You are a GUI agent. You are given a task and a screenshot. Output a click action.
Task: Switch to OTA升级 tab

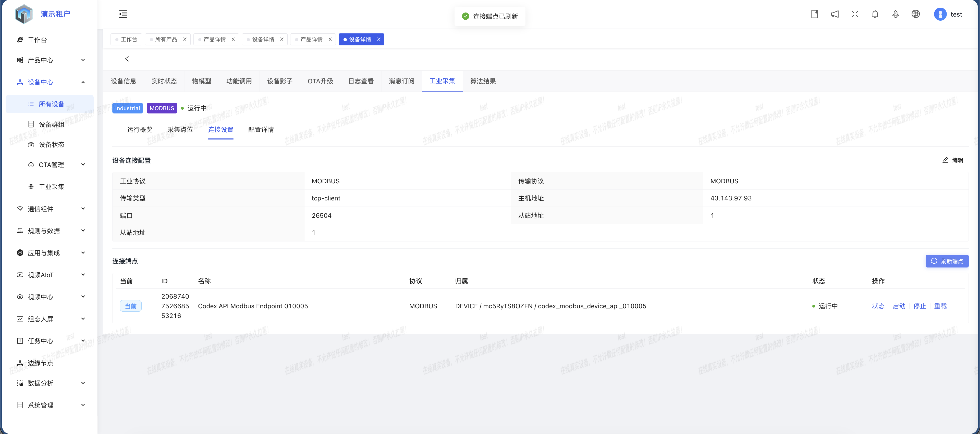pyautogui.click(x=320, y=81)
